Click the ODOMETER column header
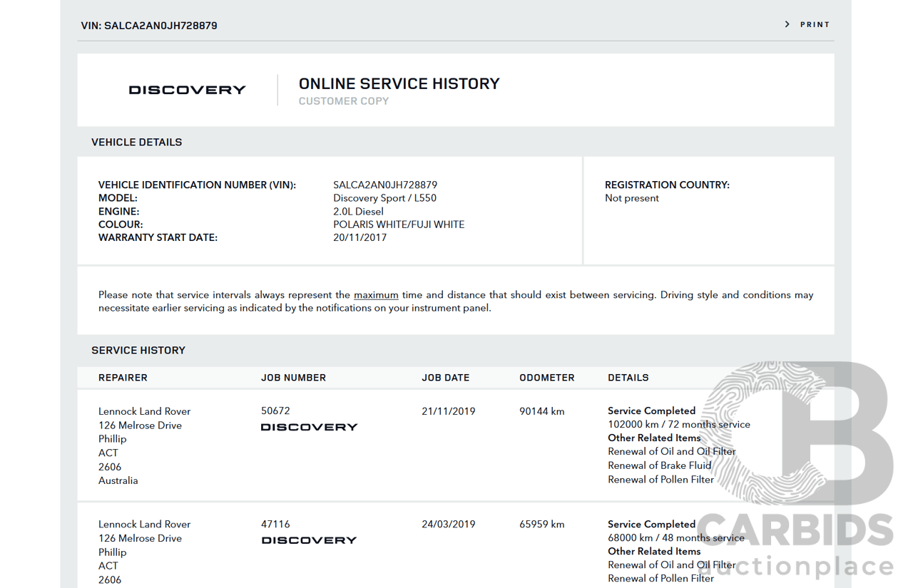This screenshot has width=913, height=588. coord(546,378)
